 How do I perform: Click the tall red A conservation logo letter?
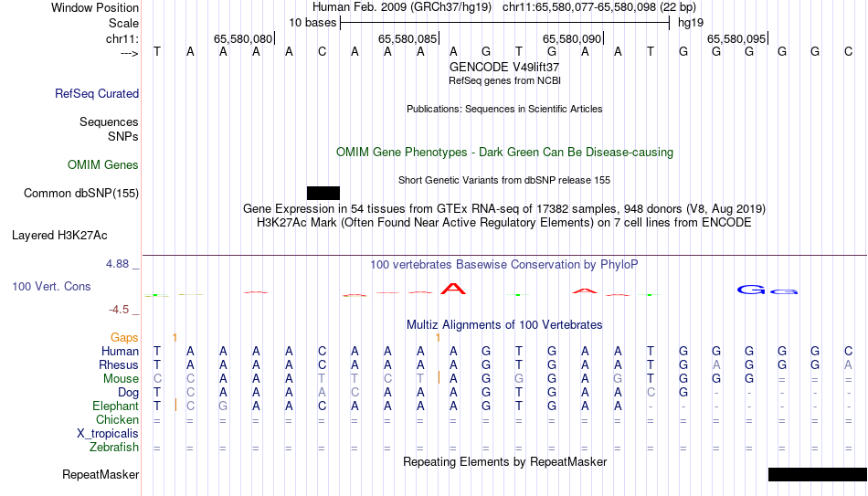[453, 289]
